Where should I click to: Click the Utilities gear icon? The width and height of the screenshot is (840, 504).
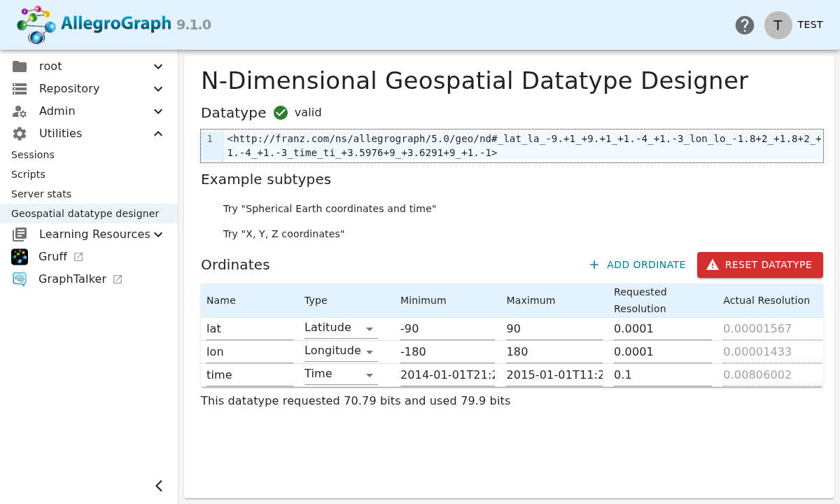coord(20,134)
